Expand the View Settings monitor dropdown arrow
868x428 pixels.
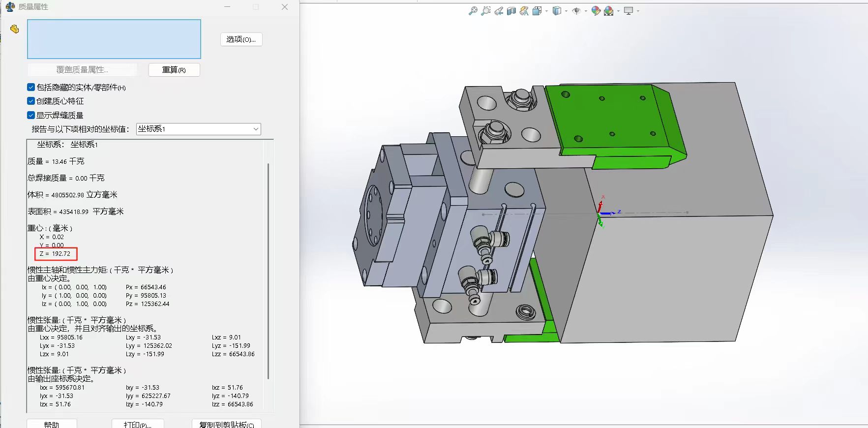click(x=638, y=11)
